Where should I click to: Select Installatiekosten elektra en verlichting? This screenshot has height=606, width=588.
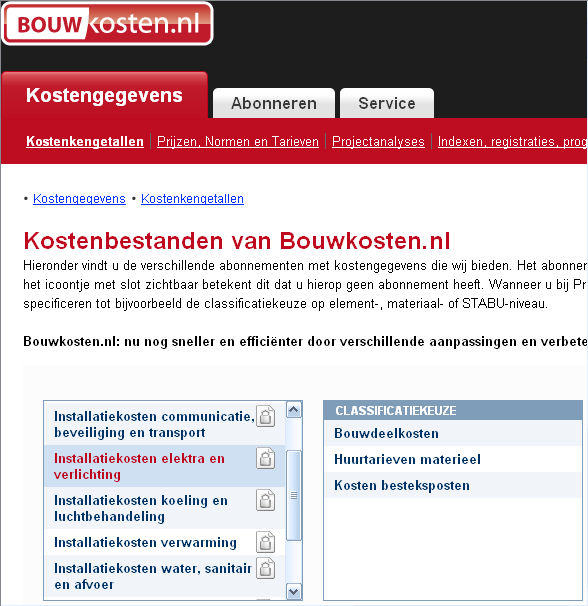coord(165,466)
